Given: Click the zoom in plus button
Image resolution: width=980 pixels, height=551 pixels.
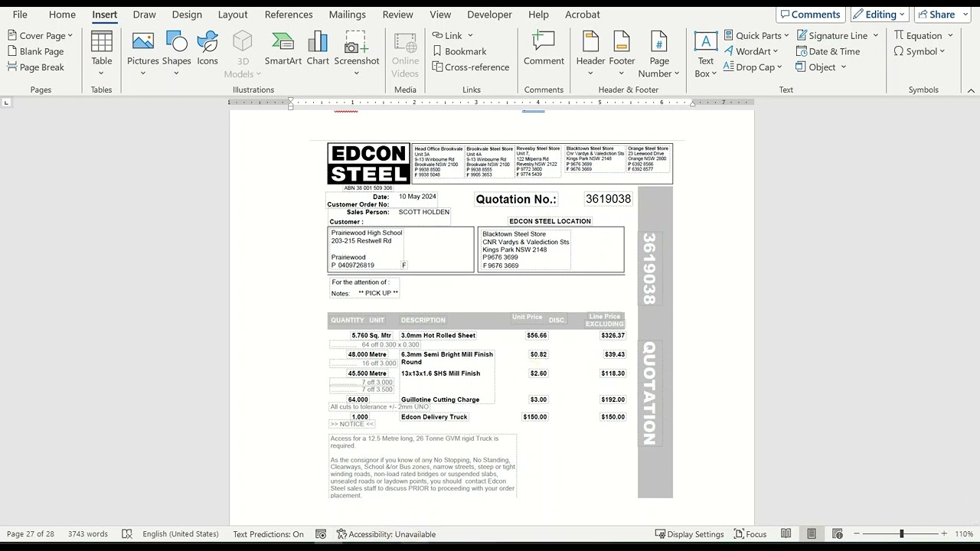Looking at the screenshot, I should point(944,534).
